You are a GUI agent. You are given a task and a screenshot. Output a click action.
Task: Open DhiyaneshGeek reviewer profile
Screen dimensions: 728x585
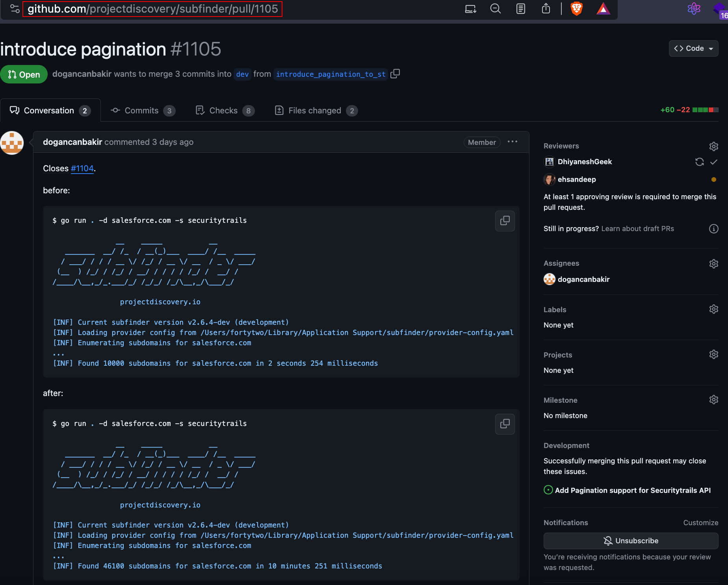[x=585, y=162]
